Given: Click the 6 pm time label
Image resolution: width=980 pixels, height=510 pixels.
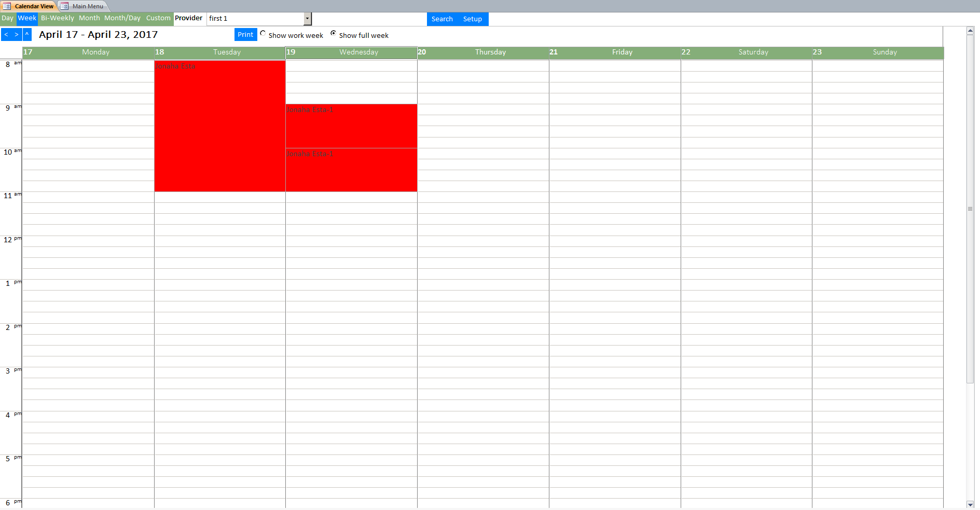Looking at the screenshot, I should (13, 503).
